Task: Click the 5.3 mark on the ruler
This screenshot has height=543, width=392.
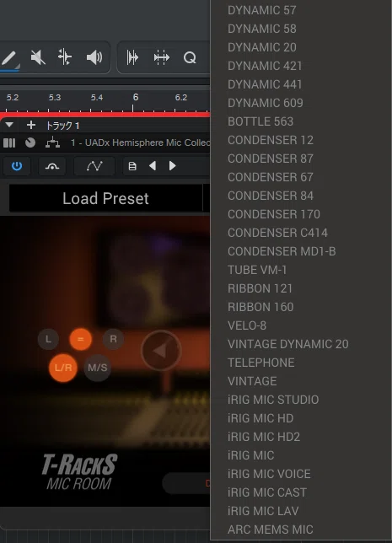Action: [55, 98]
